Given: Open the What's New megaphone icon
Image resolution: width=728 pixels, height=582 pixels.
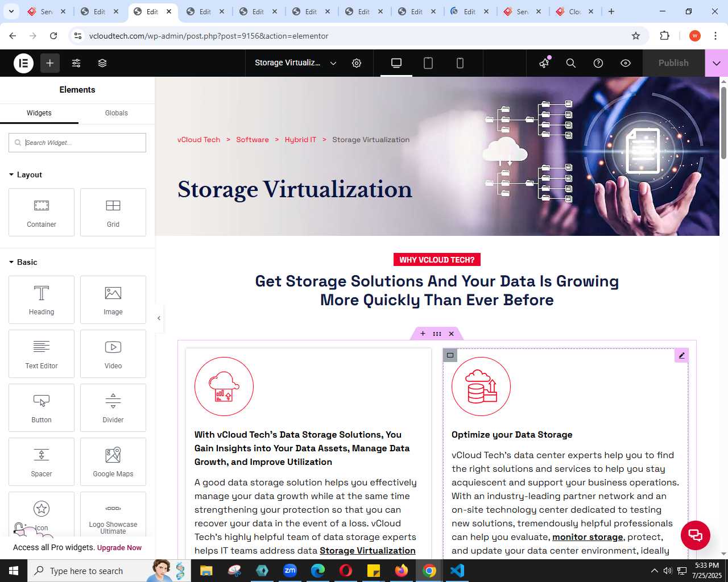Looking at the screenshot, I should 544,63.
